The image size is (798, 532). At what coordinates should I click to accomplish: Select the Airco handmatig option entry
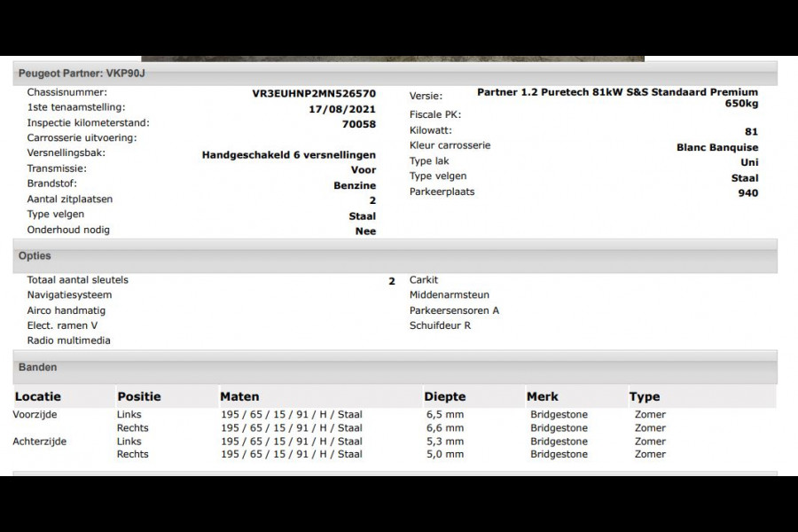pos(66,310)
